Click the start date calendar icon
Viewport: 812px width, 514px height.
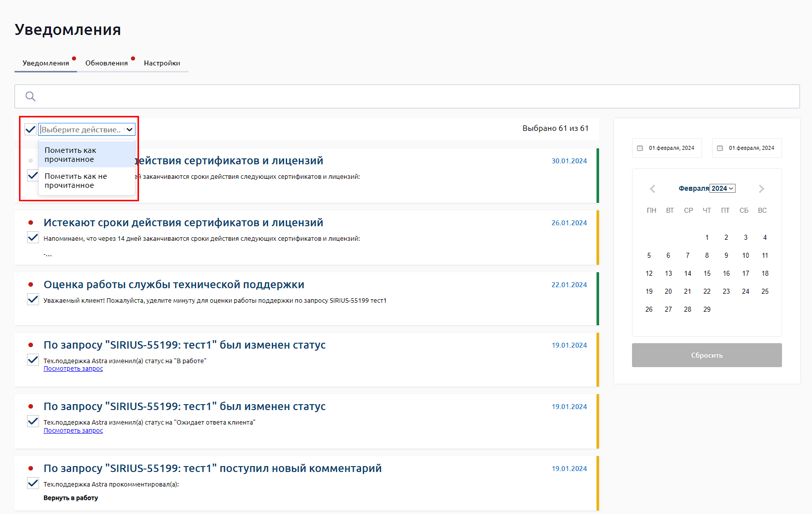tap(640, 148)
